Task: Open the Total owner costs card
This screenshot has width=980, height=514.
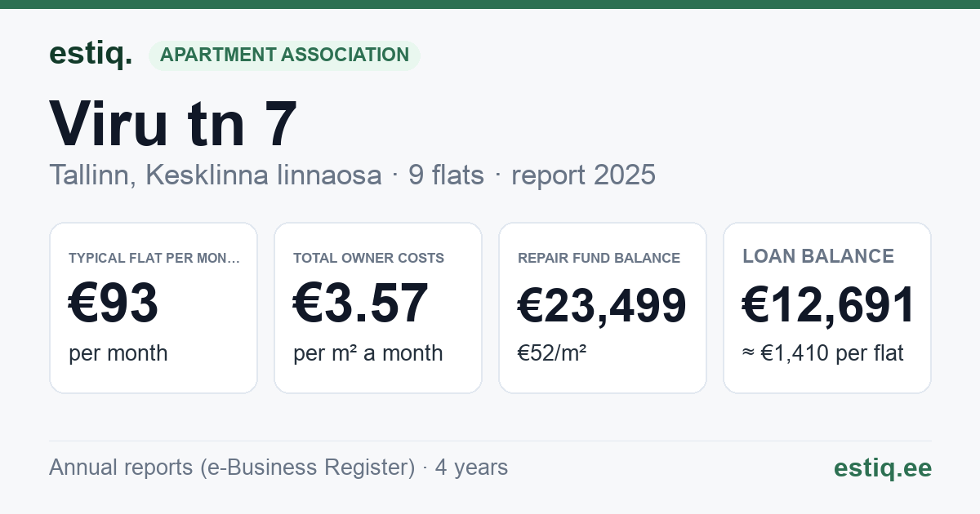Action: tap(378, 308)
